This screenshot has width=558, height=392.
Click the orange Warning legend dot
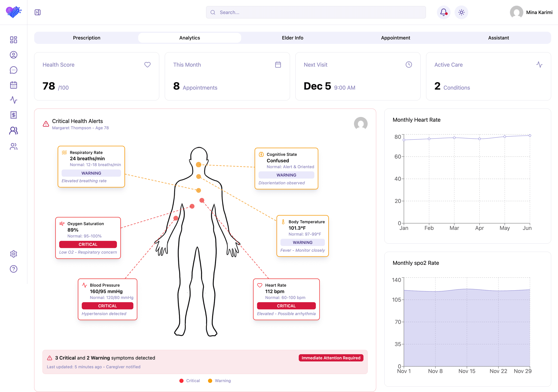click(x=210, y=381)
